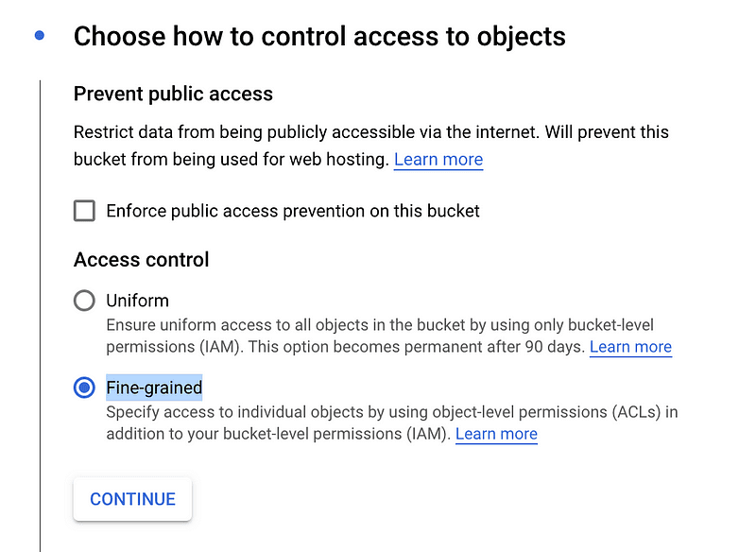Open Learn more link about public access prevention
Screen dimensions: 756x552
pos(438,159)
